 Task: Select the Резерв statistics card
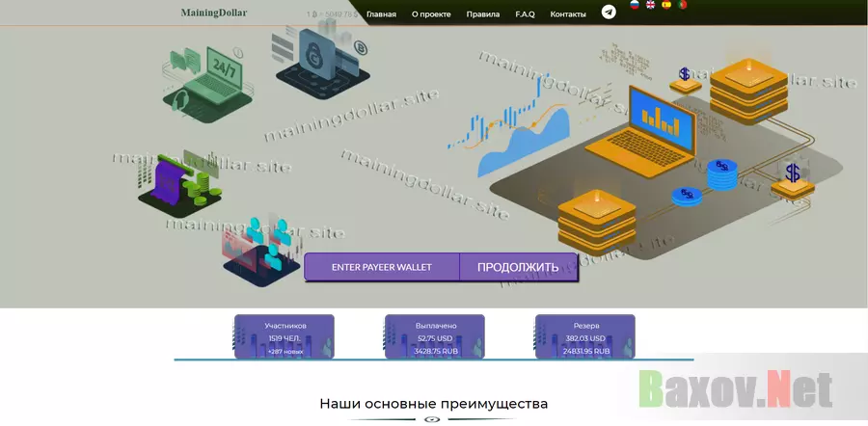(x=585, y=336)
